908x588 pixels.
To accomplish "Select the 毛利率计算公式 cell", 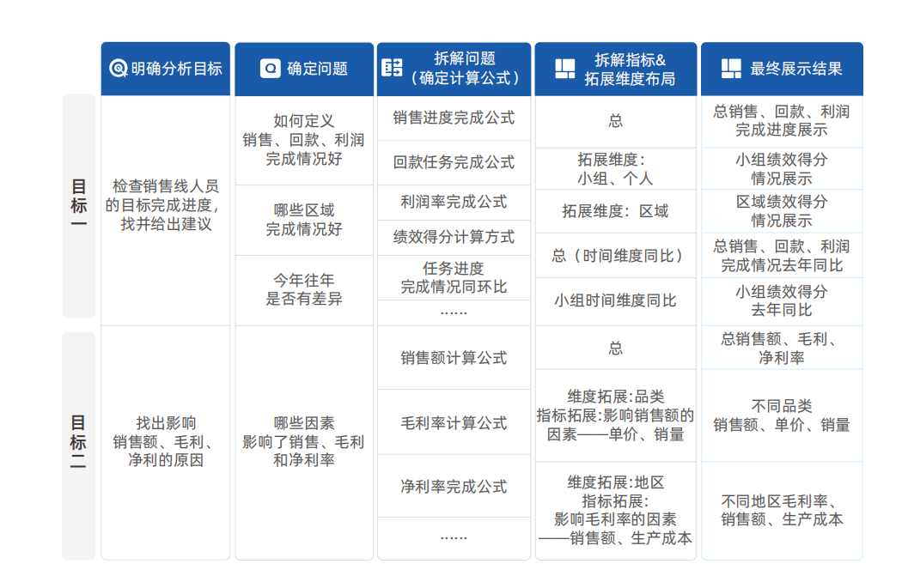I will click(x=454, y=422).
